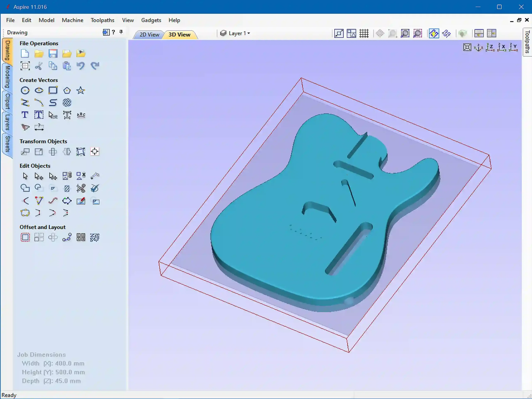The image size is (532, 399).
Task: Toggle tile views vertically icon
Action: (x=491, y=33)
